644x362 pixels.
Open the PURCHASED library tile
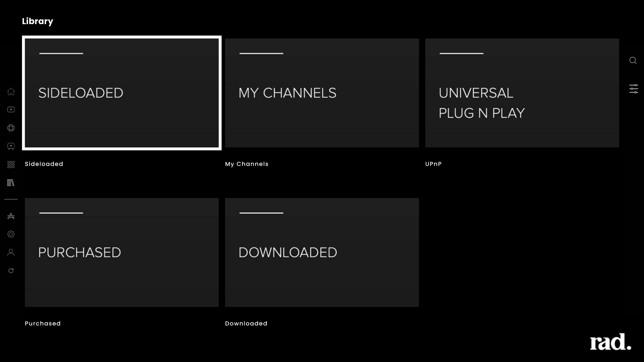tap(122, 253)
